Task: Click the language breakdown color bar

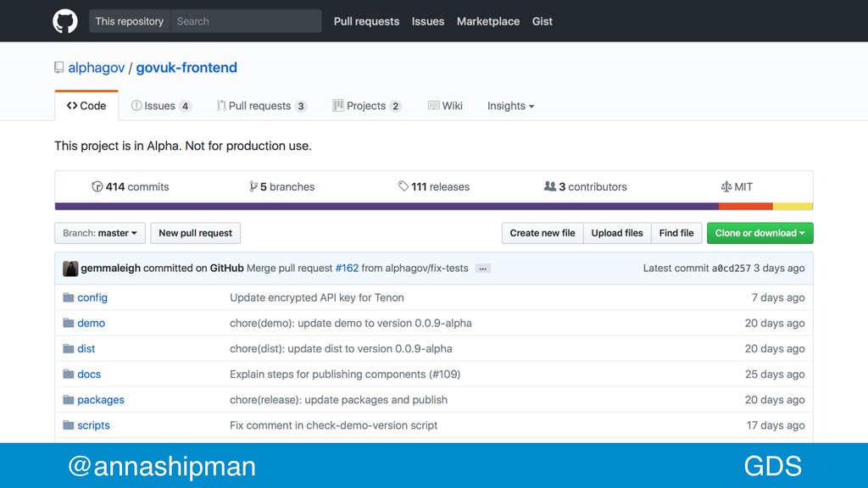Action: pyautogui.click(x=434, y=207)
